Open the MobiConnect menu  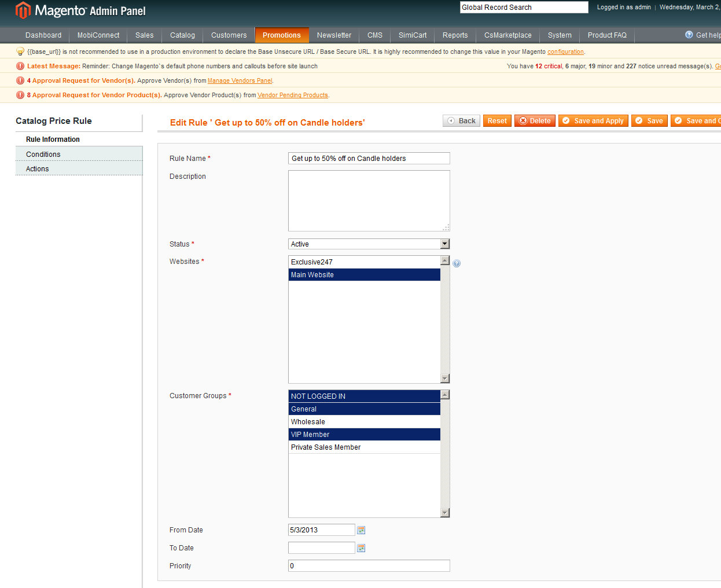(98, 35)
